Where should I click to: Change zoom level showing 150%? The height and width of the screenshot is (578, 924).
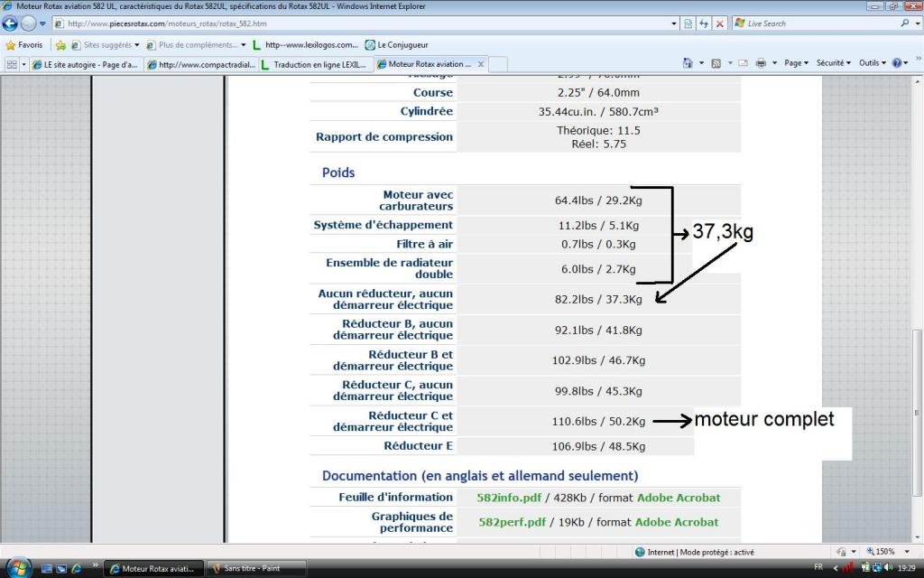pyautogui.click(x=881, y=552)
